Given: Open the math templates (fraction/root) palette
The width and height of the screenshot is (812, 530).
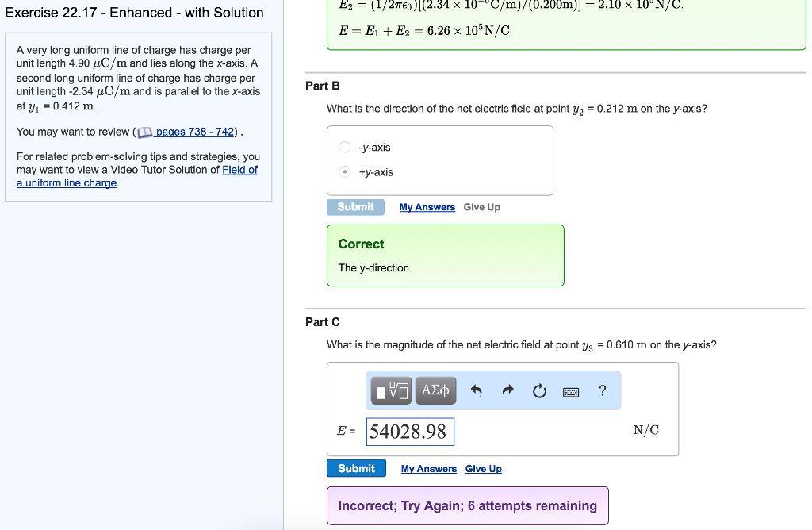Looking at the screenshot, I should coord(393,390).
